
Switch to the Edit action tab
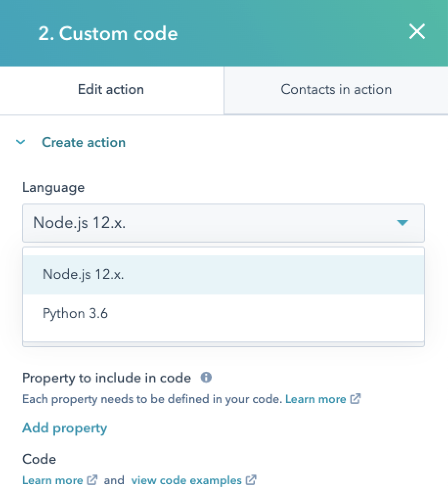coord(111,90)
